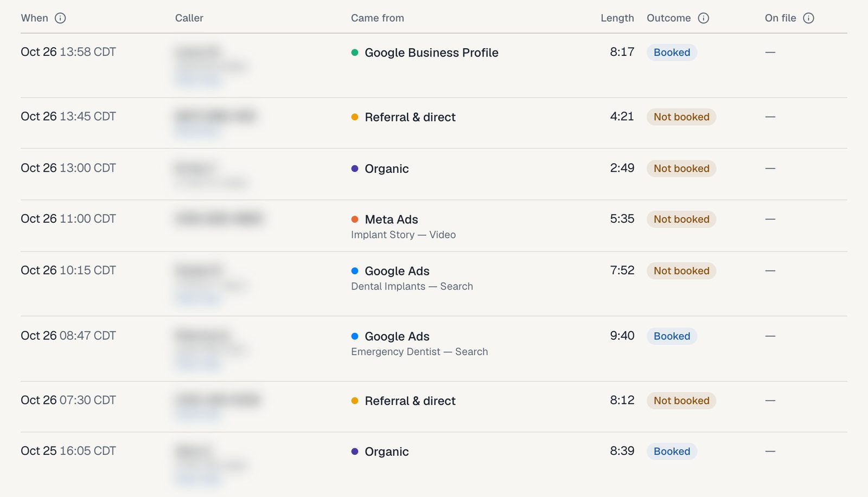Click the 9:40 call length value
Viewport: 868px width, 497px height.
(622, 335)
